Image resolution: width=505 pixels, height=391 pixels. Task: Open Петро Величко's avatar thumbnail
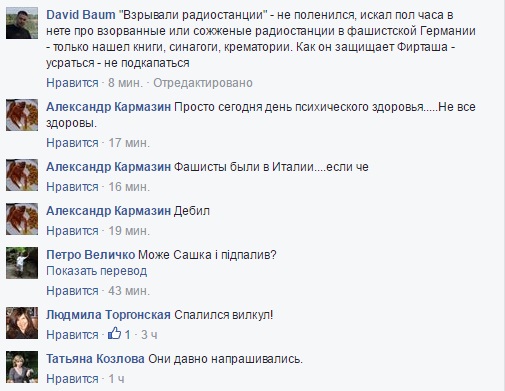(22, 263)
